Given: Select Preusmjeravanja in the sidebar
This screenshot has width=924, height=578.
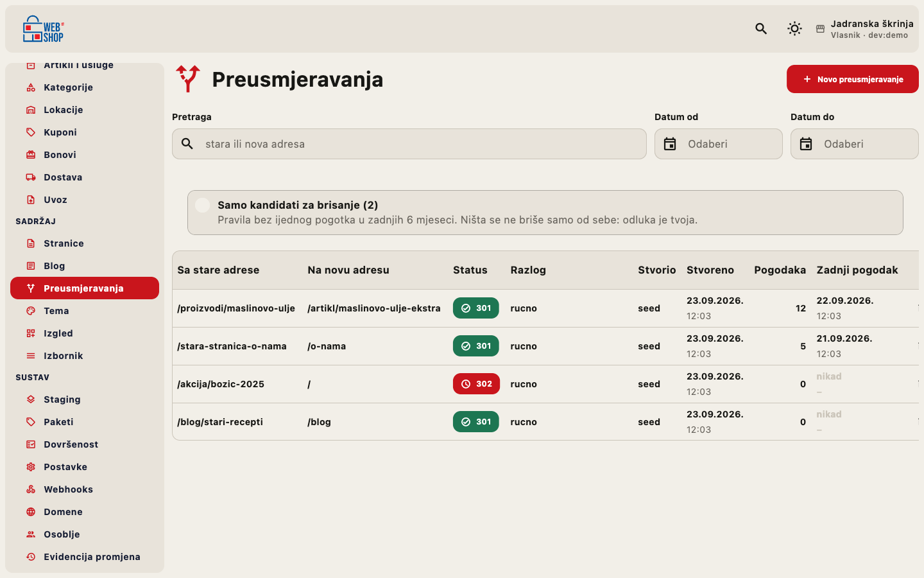Looking at the screenshot, I should coord(85,288).
